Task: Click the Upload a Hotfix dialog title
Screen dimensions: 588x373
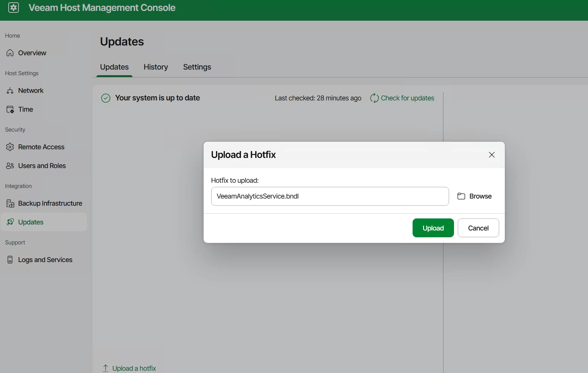Action: (244, 155)
